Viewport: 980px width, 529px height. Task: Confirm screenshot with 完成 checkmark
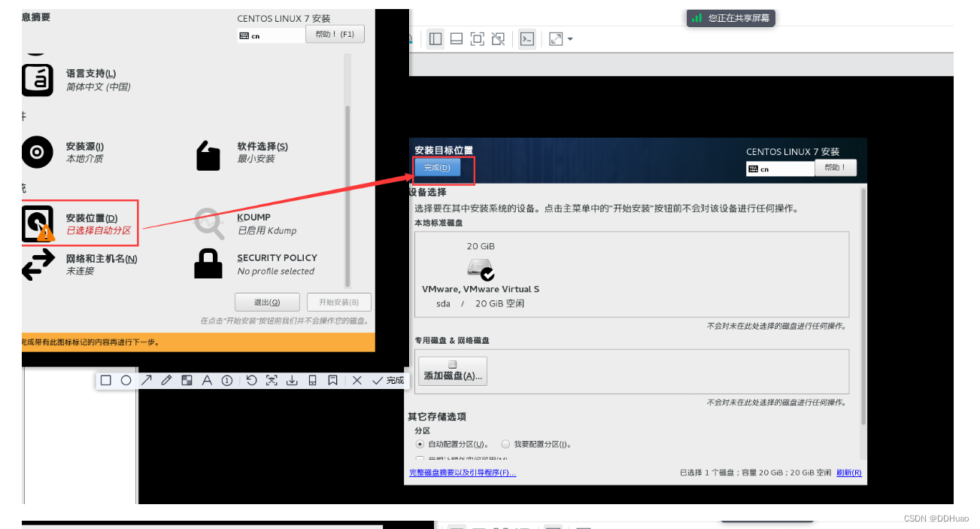(388, 381)
